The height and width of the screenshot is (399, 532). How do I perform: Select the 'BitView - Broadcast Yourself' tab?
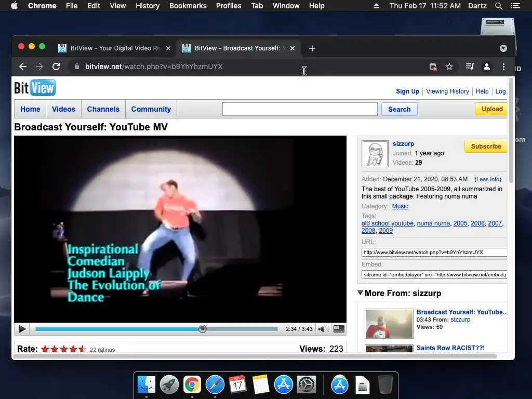tap(237, 48)
